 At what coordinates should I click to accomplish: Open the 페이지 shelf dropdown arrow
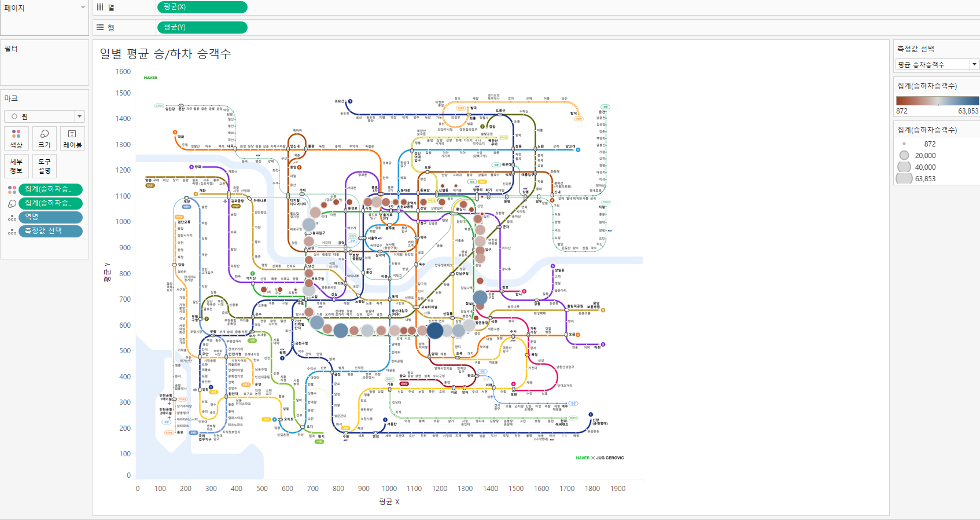[x=83, y=8]
